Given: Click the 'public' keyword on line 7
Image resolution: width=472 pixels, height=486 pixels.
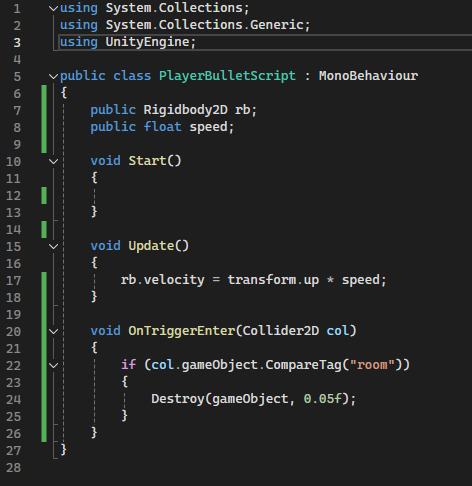Looking at the screenshot, I should click(x=113, y=110).
